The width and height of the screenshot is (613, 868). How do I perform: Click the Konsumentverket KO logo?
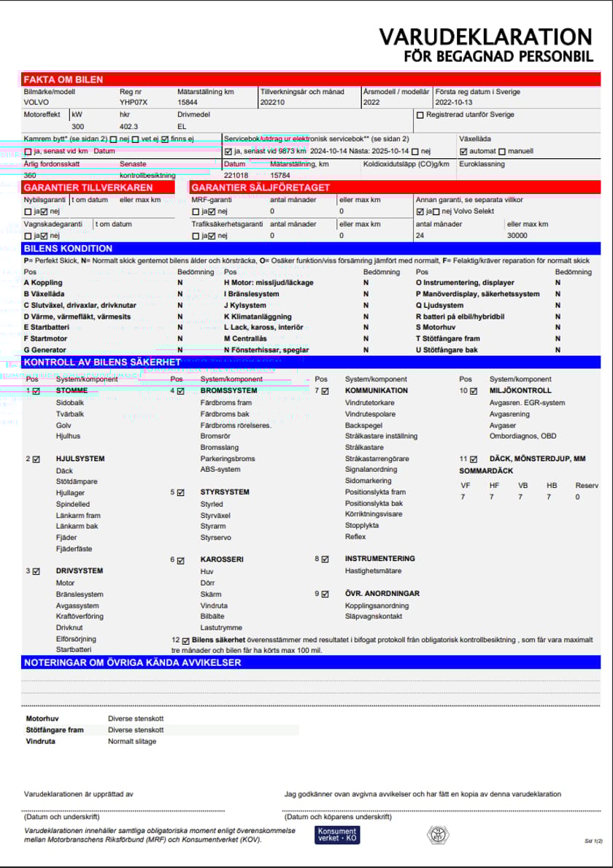[x=337, y=835]
